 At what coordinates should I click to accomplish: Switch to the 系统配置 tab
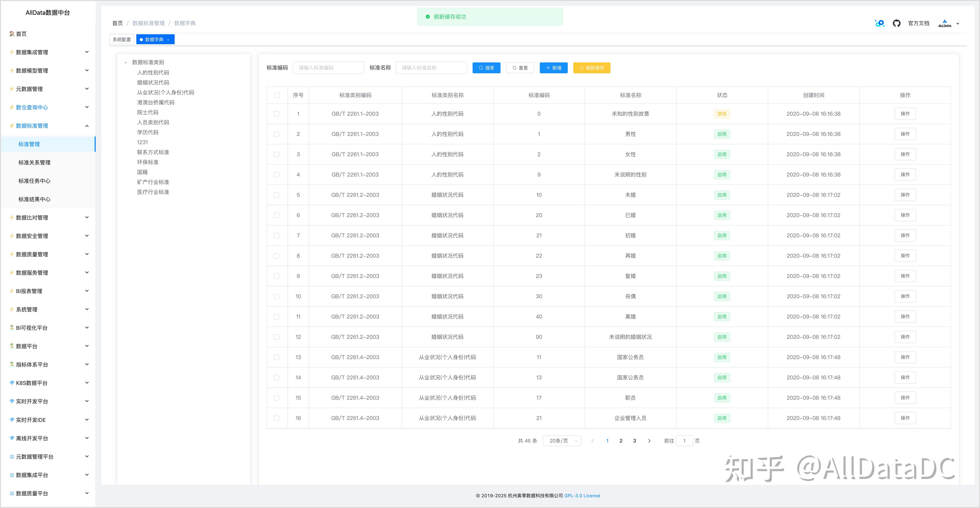click(121, 40)
